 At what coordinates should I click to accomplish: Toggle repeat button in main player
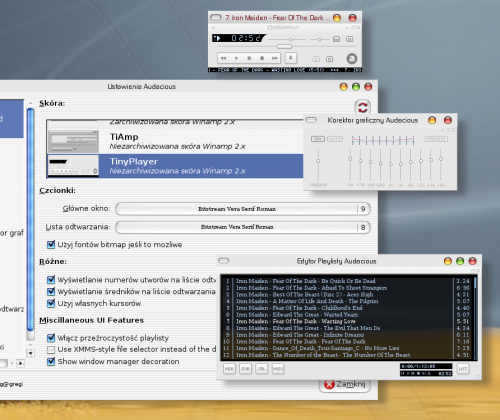point(329,59)
